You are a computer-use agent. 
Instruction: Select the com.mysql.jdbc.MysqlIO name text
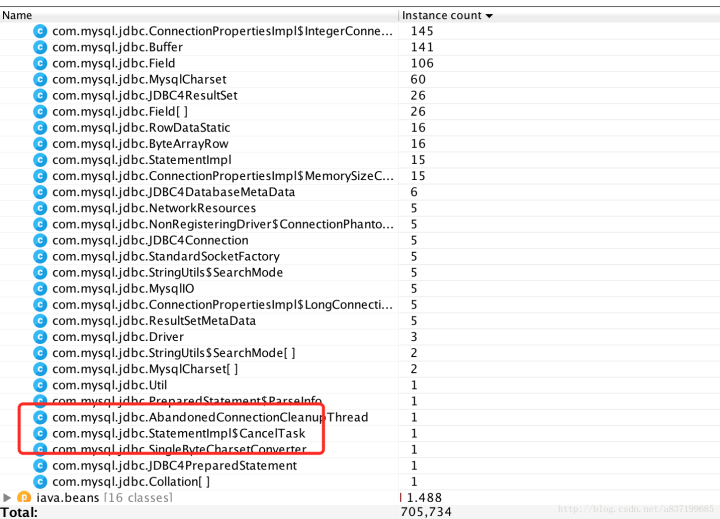click(x=123, y=289)
